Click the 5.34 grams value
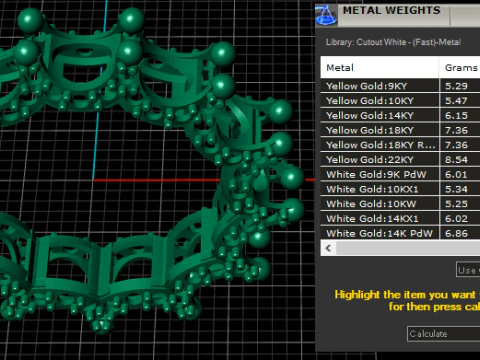This screenshot has width=480, height=360. (x=456, y=189)
